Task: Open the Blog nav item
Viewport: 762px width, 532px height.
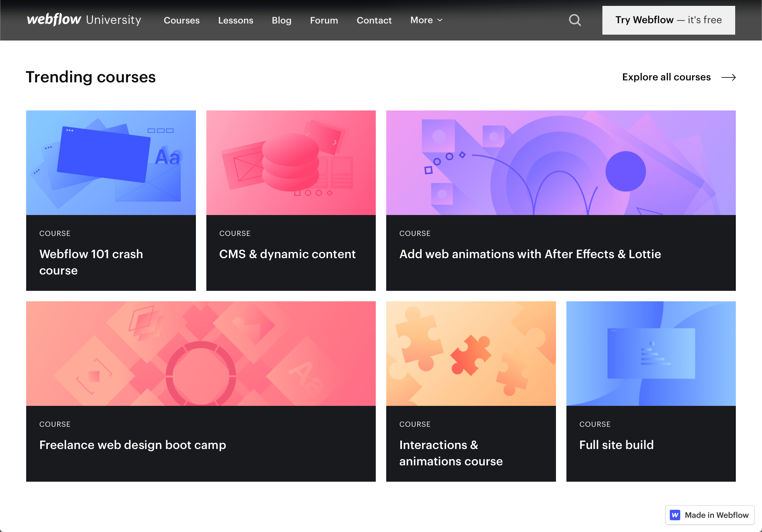Action: pyautogui.click(x=282, y=20)
